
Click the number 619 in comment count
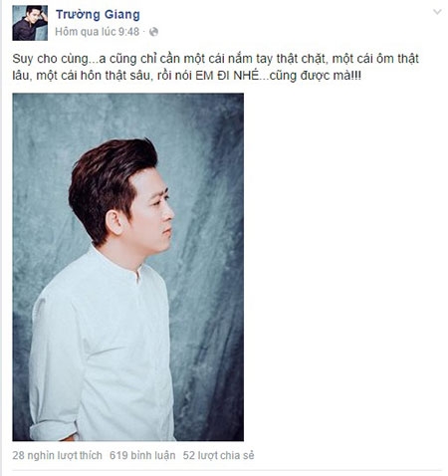118,455
